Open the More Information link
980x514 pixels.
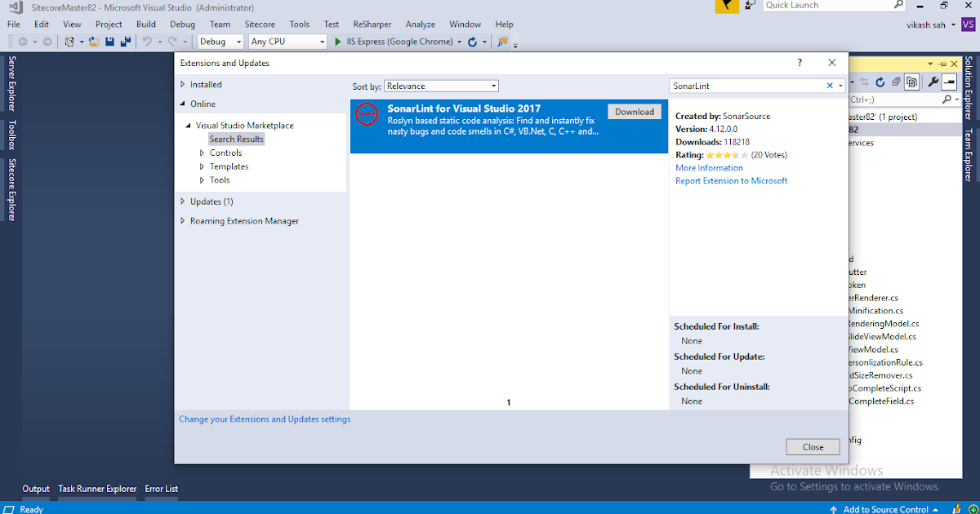click(x=709, y=168)
